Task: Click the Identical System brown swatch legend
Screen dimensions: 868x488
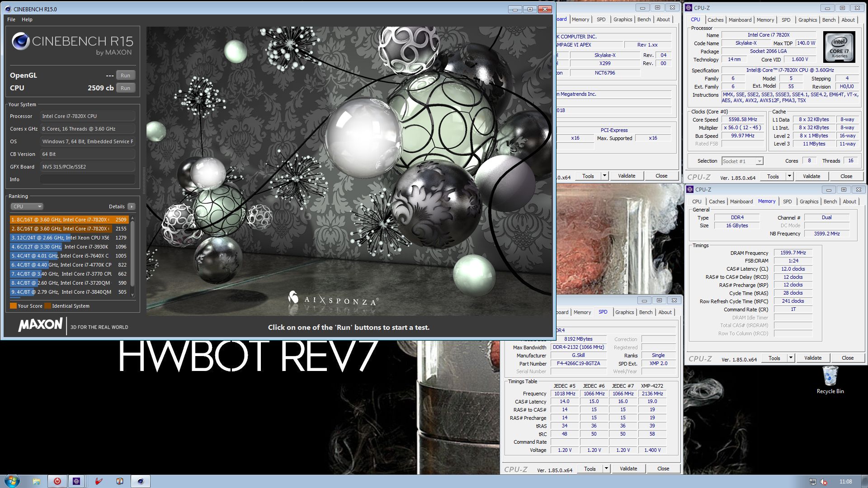Action: [47, 306]
